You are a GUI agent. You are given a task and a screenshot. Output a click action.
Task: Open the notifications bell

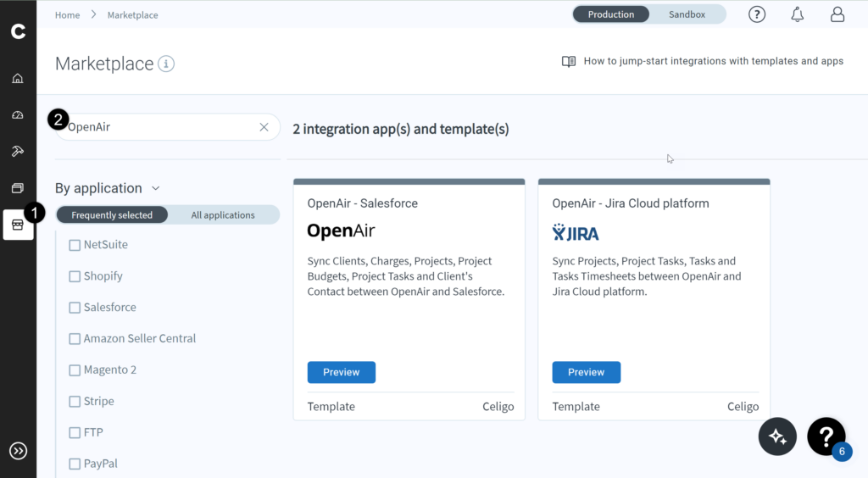coord(797,14)
